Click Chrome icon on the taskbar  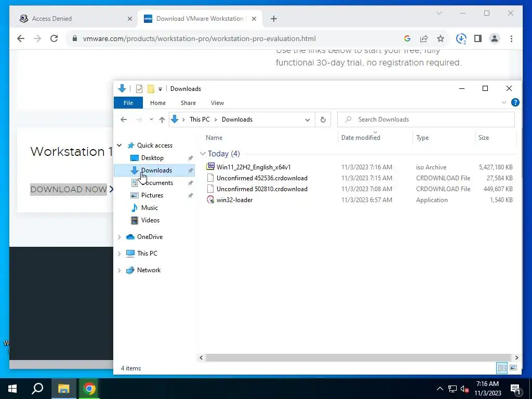(89, 389)
